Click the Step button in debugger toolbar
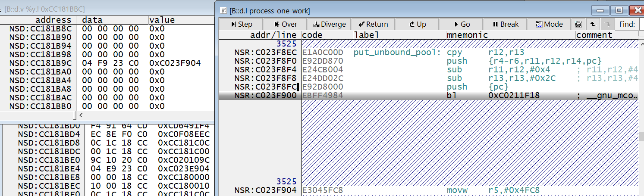The height and width of the screenshot is (196, 644). click(x=242, y=24)
